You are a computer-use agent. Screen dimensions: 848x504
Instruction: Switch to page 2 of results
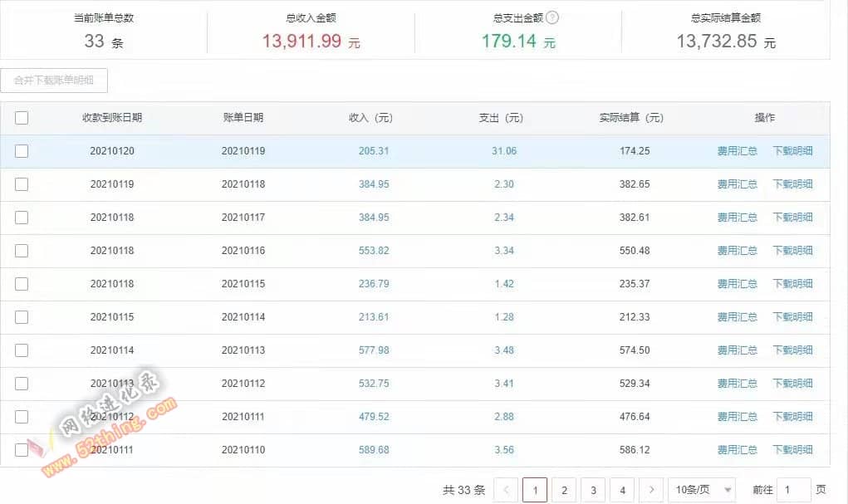tap(564, 490)
